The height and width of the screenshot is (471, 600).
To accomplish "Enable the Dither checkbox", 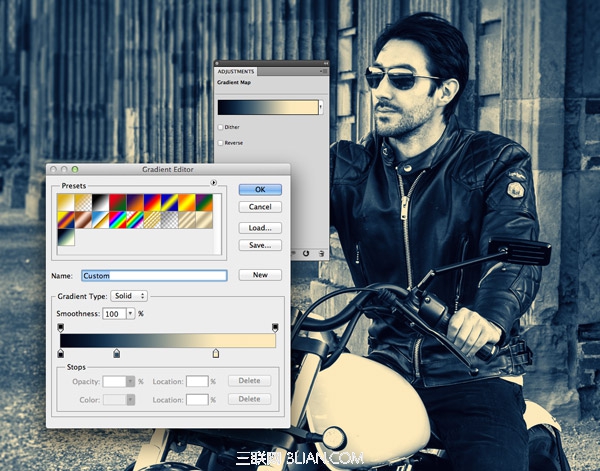I will [x=220, y=127].
